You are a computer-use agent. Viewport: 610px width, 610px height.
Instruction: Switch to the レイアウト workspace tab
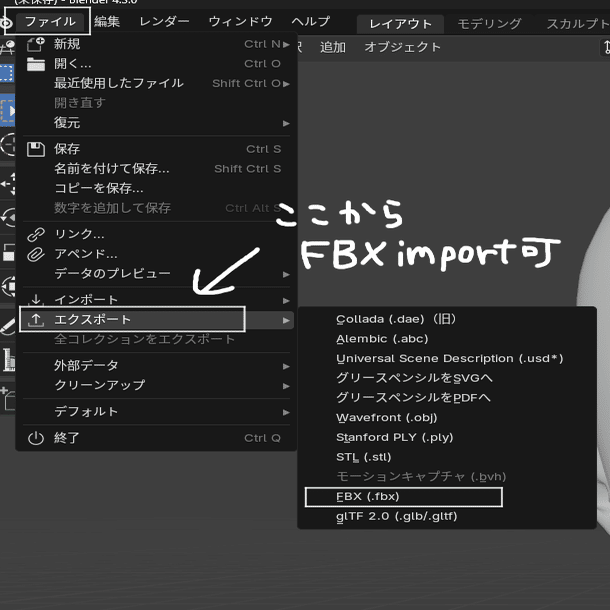(x=400, y=24)
